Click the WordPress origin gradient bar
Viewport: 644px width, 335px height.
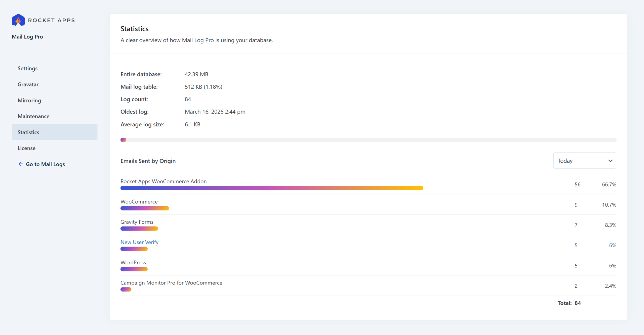tap(134, 269)
